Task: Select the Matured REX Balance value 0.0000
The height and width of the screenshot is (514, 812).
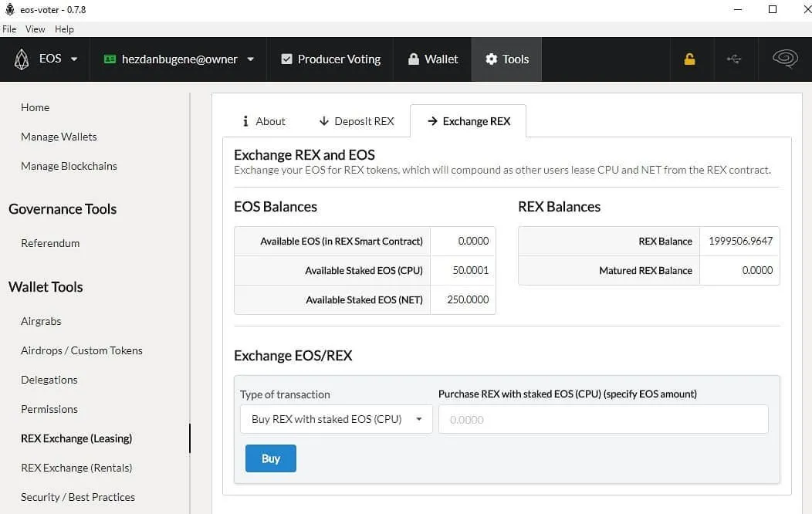Action: (x=757, y=270)
